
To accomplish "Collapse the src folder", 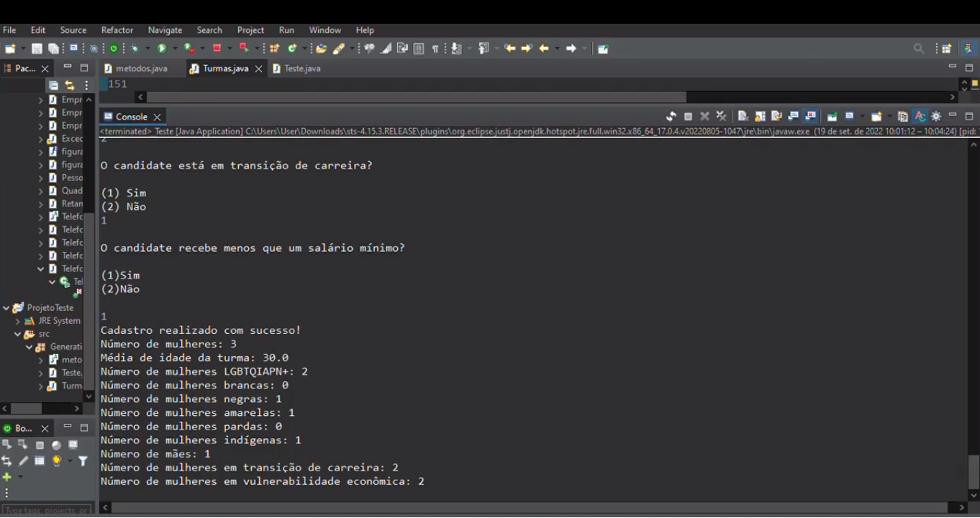I will (18, 333).
